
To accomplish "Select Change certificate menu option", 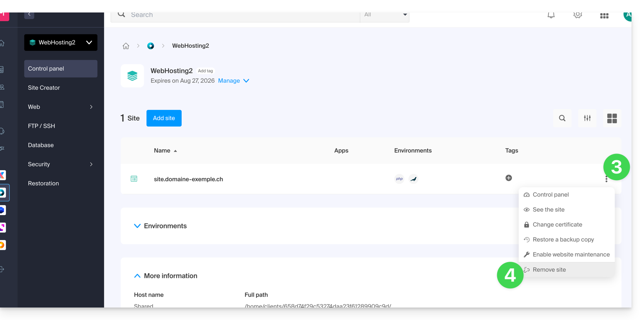I will 557,225.
